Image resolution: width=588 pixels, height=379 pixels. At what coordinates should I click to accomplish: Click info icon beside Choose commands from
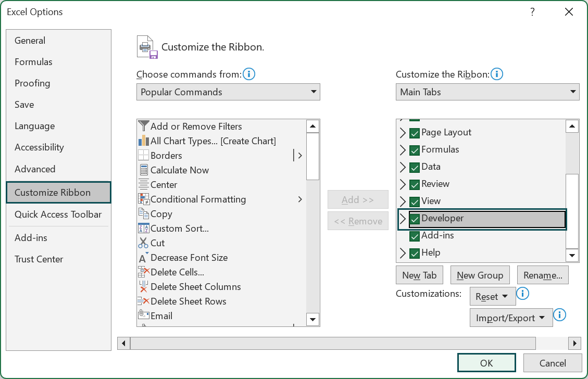click(x=249, y=74)
